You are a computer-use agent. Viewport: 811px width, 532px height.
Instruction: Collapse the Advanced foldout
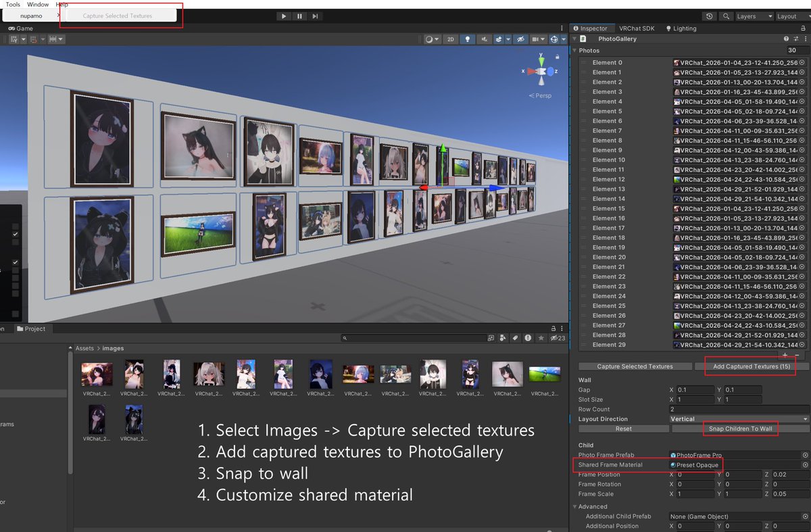(x=575, y=506)
